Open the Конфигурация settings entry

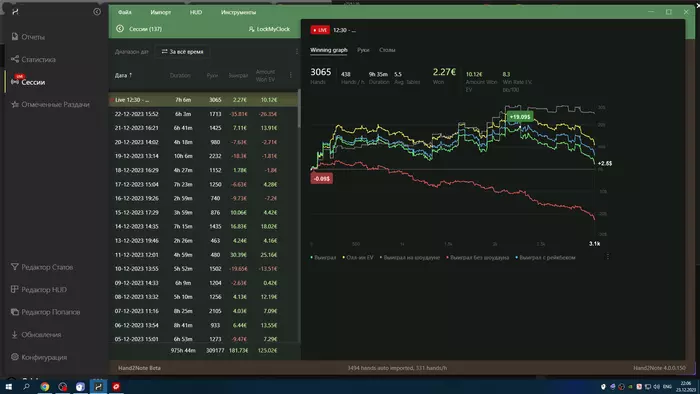click(x=39, y=357)
